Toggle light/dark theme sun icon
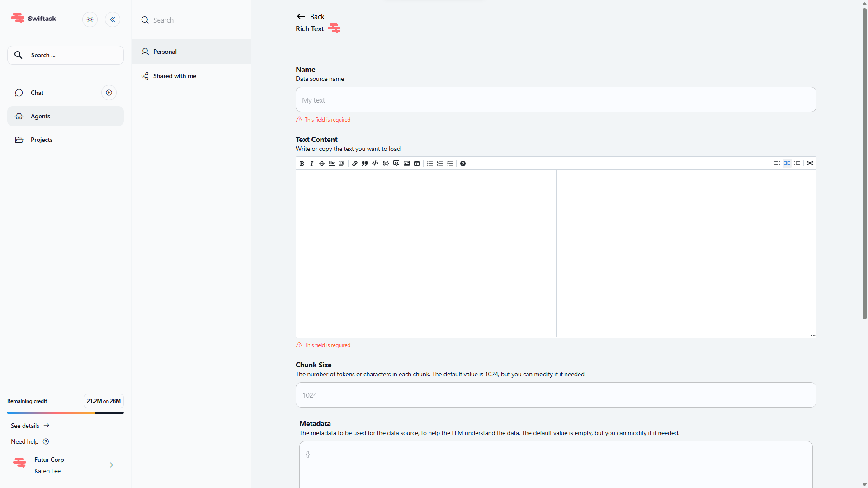The image size is (868, 488). pyautogui.click(x=90, y=19)
